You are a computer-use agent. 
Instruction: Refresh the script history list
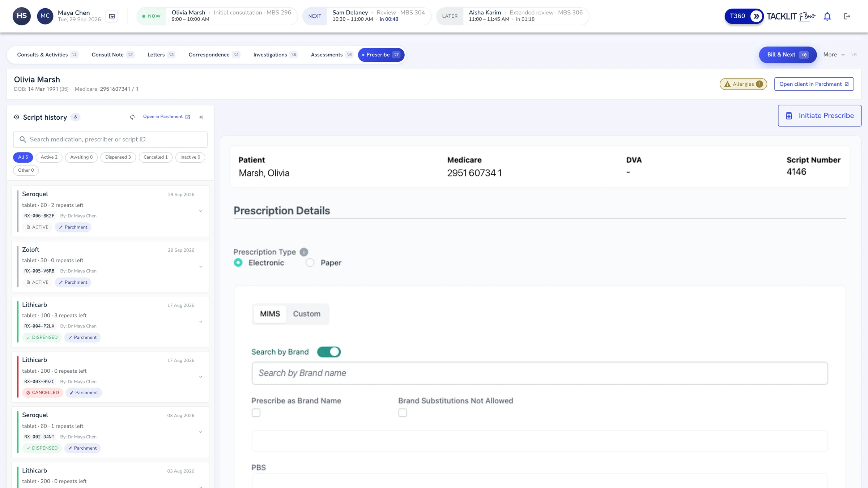[x=132, y=117]
